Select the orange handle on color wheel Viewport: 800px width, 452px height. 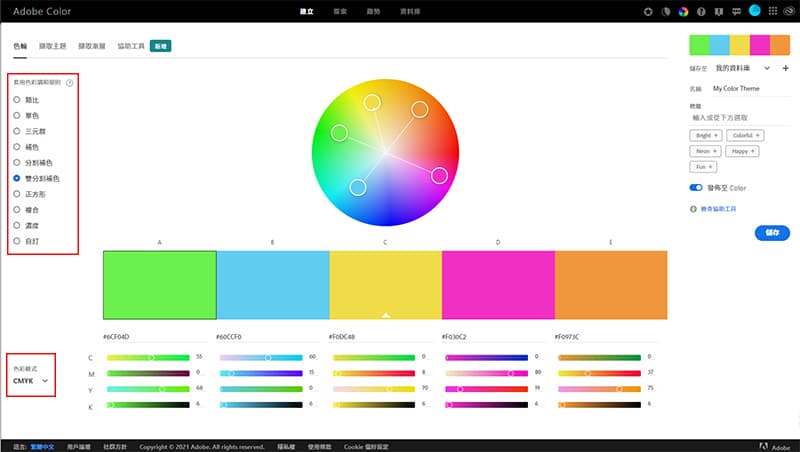[420, 109]
